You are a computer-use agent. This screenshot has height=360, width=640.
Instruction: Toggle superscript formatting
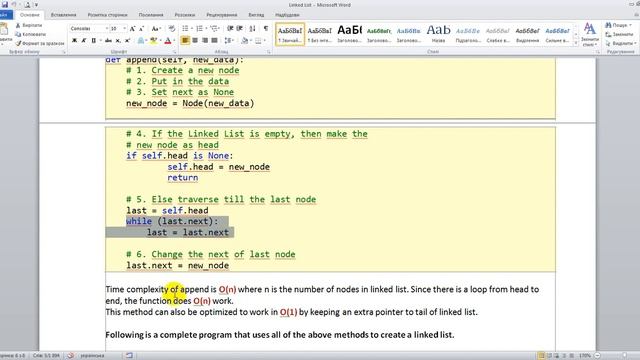pos(127,40)
